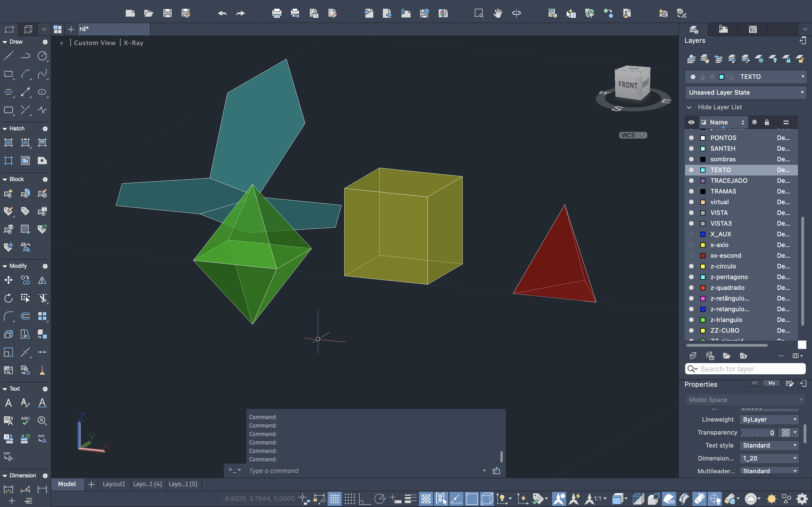The image size is (812, 507).
Task: Click the z-quadrado layer color swatch
Action: point(703,288)
